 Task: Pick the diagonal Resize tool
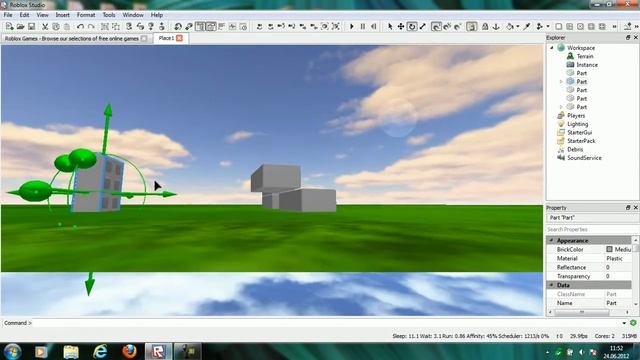pos(423,27)
